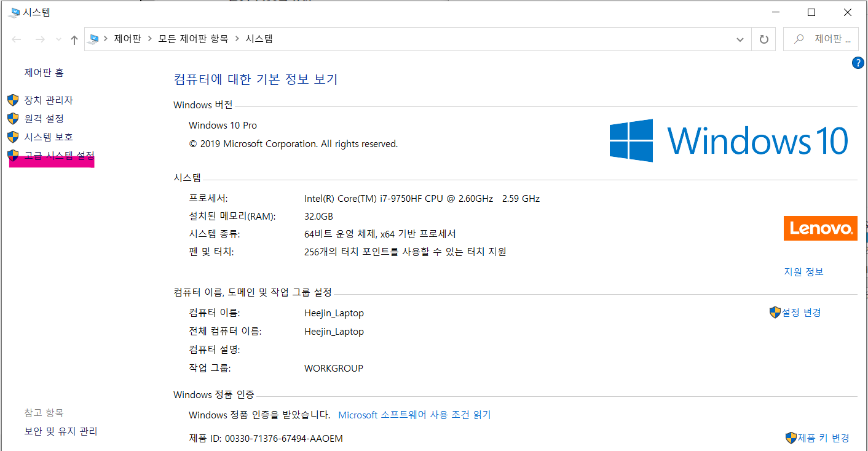Click the 2019 Microsoft Corporation copyright text
The height and width of the screenshot is (451, 868).
point(293,144)
